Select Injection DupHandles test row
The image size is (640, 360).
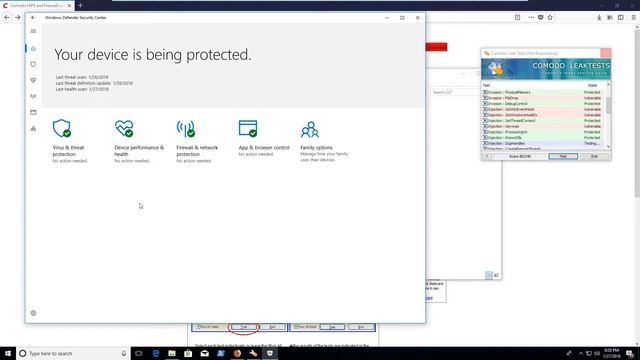click(x=542, y=144)
